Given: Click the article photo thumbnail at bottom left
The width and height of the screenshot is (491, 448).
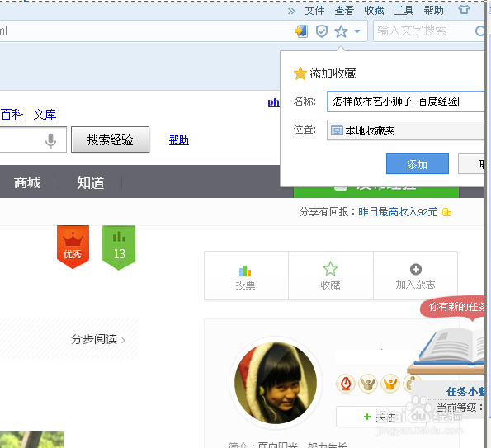Looking at the screenshot, I should pos(31,440).
